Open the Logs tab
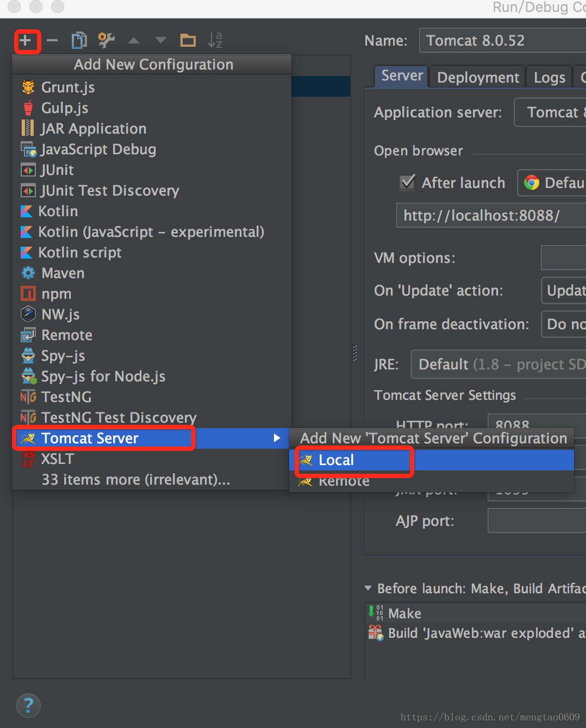 click(550, 77)
